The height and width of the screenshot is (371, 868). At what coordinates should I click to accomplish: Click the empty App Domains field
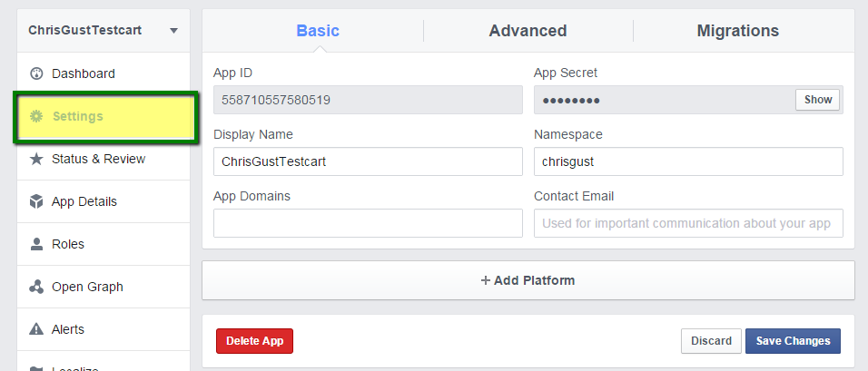(368, 223)
